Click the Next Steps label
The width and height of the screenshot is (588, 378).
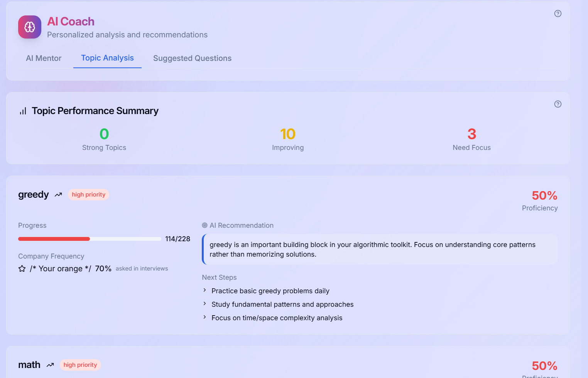pyautogui.click(x=219, y=277)
